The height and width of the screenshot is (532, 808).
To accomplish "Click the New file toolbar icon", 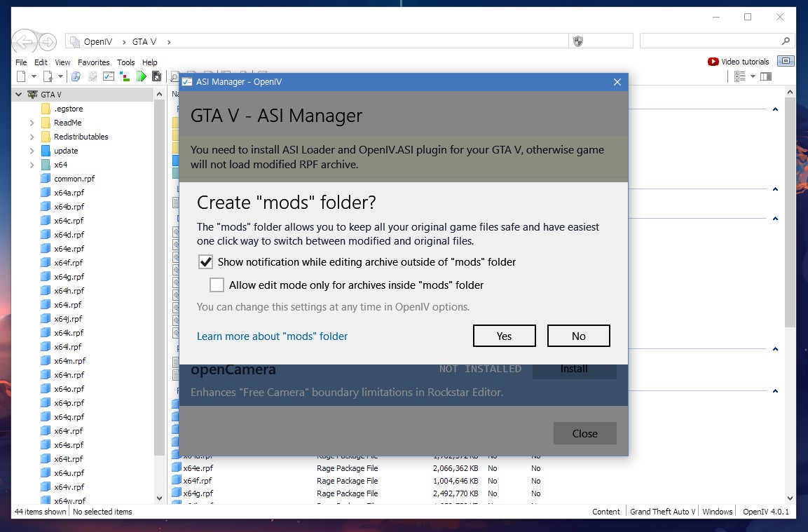I will tap(21, 77).
